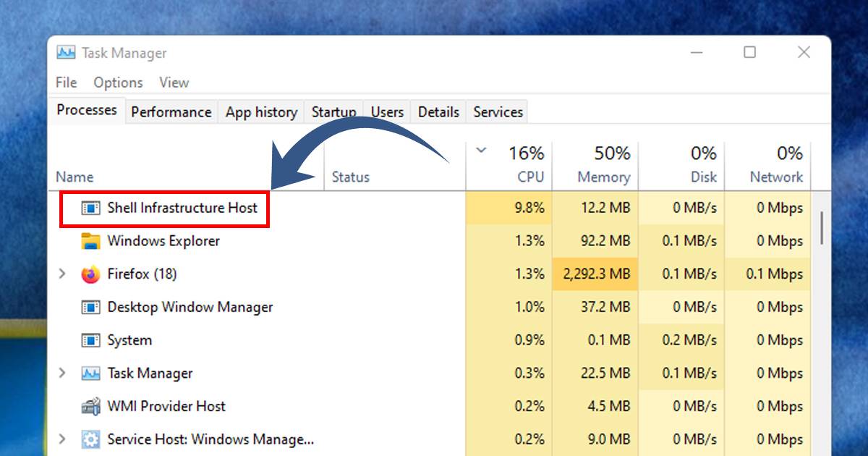Open the File menu
868x456 pixels.
[x=66, y=83]
